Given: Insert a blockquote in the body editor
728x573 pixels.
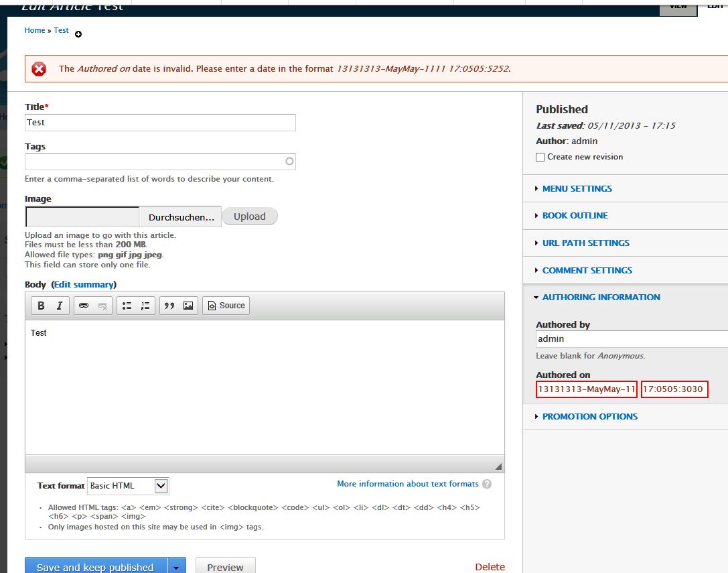Looking at the screenshot, I should click(167, 306).
